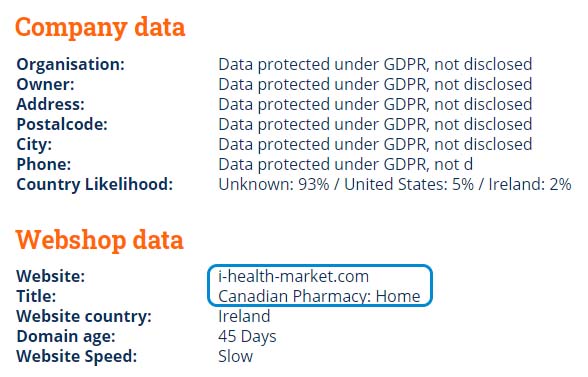Click the Webshop data heading

[99, 240]
